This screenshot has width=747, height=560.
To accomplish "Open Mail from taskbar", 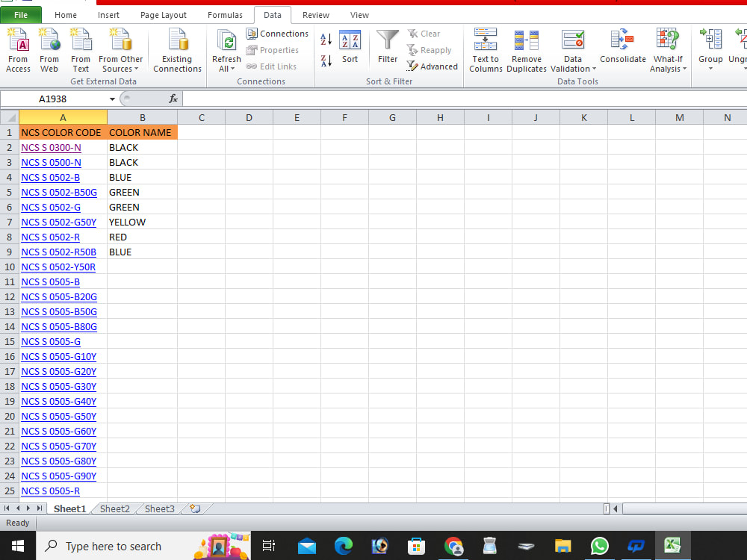I will click(x=307, y=546).
